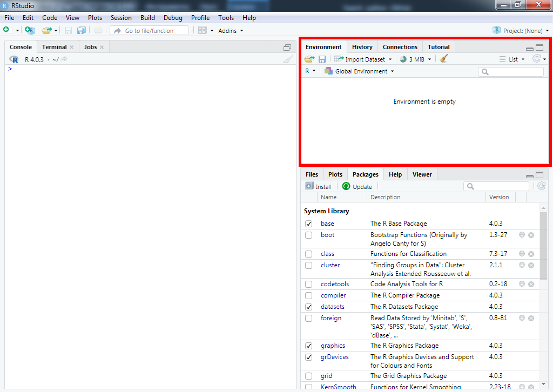
Task: Click the Update packages button
Action: point(357,186)
